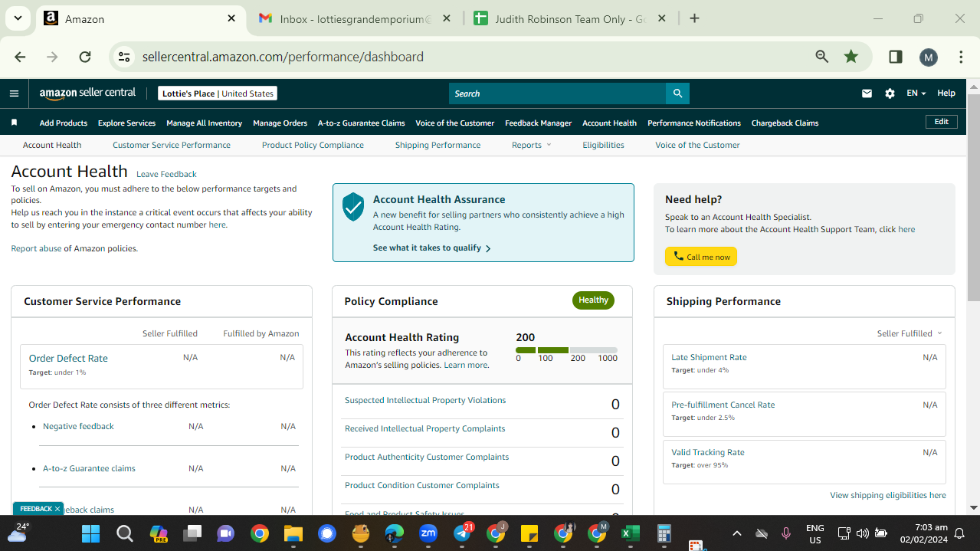Viewport: 980px width, 551px height.
Task: Click the browser address bar URL
Action: click(283, 57)
